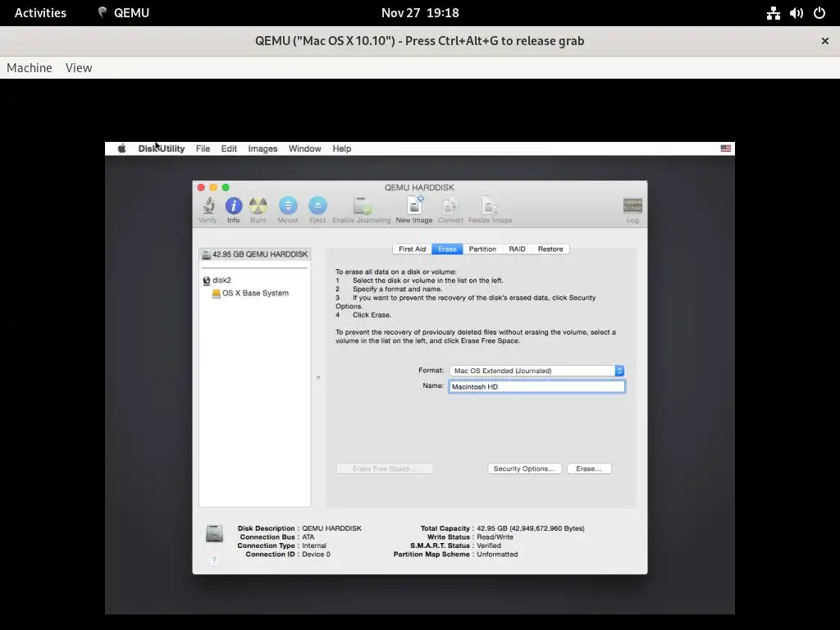Click the Erase... button
The width and height of the screenshot is (840, 630).
589,468
